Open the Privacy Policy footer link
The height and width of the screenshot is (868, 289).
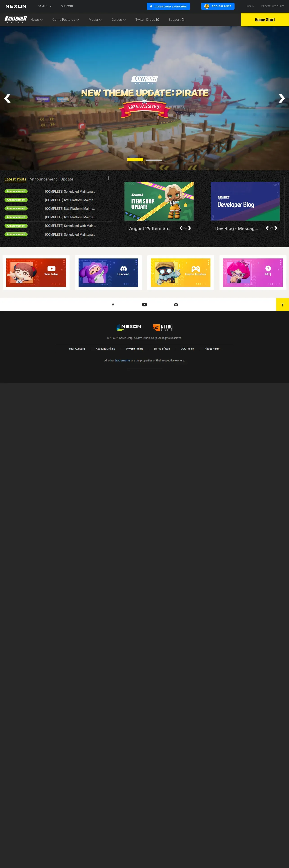point(134,349)
